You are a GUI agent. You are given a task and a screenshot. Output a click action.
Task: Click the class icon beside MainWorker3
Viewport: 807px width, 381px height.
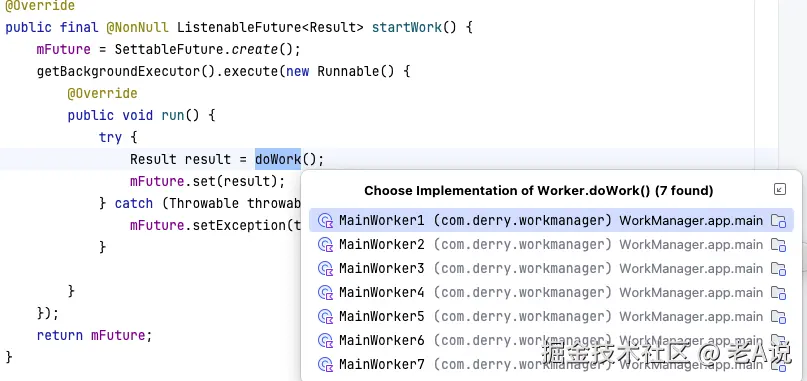[326, 269]
